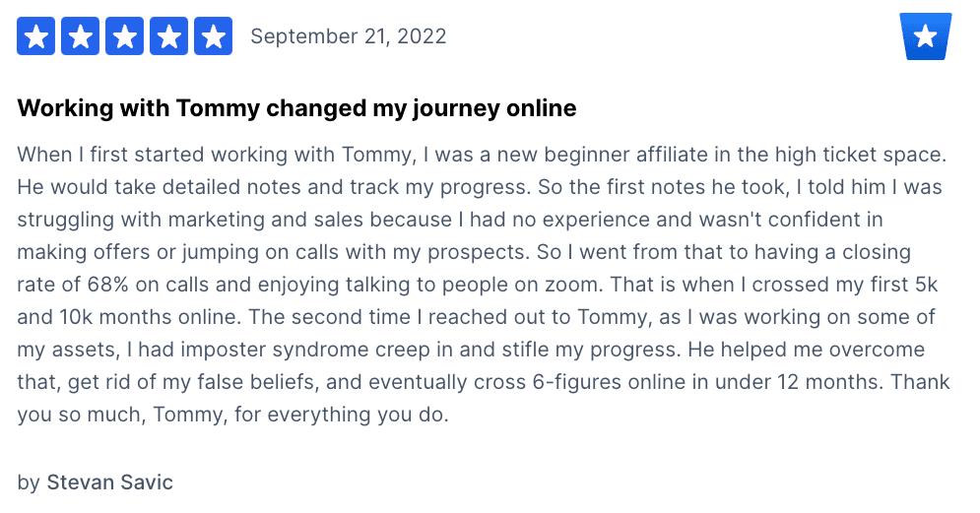Click the "10k months online" text
The width and height of the screenshot is (980, 513).
(150, 317)
